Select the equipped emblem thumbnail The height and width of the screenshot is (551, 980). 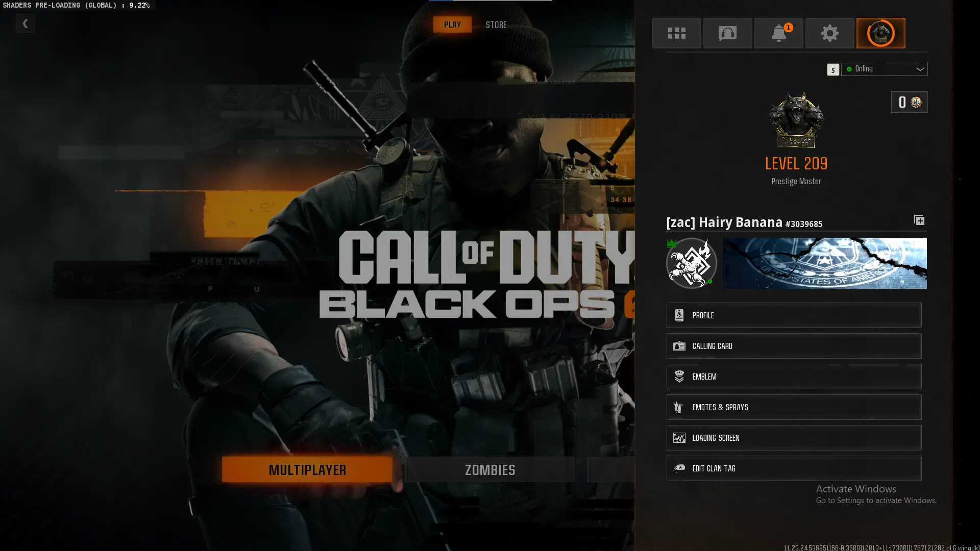691,263
